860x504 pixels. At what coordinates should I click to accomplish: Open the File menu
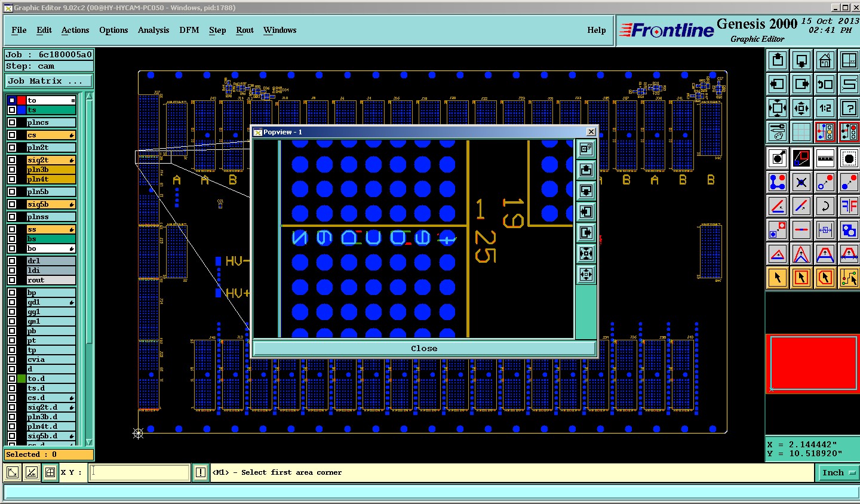click(19, 30)
